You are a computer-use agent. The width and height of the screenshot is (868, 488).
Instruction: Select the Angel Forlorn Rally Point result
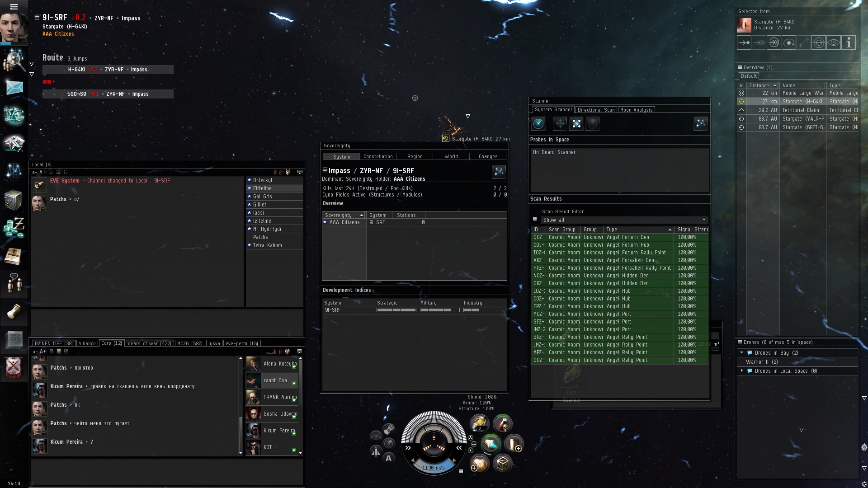point(636,253)
